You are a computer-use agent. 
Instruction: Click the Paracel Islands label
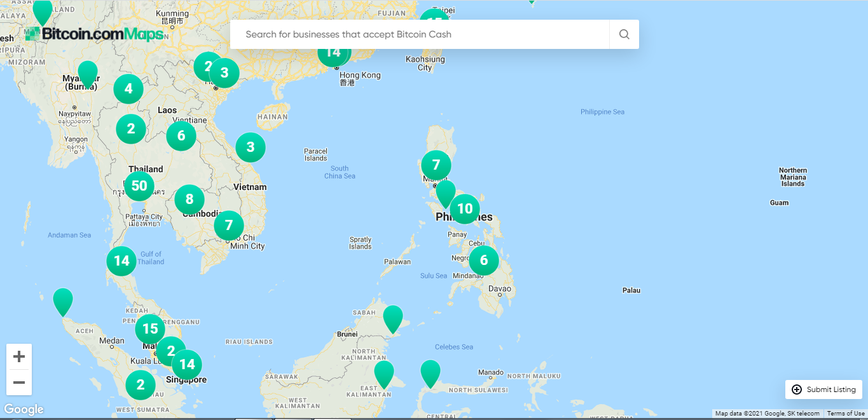click(315, 155)
